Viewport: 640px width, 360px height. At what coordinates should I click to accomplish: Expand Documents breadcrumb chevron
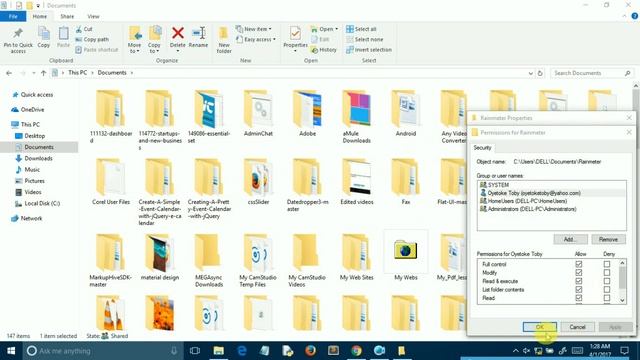click(x=132, y=73)
